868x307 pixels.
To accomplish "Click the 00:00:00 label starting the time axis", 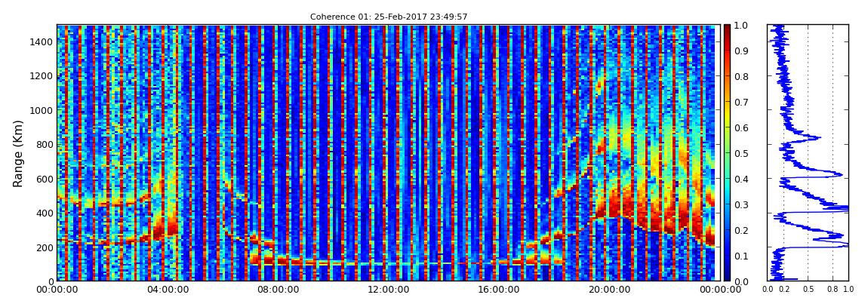I will tap(57, 290).
